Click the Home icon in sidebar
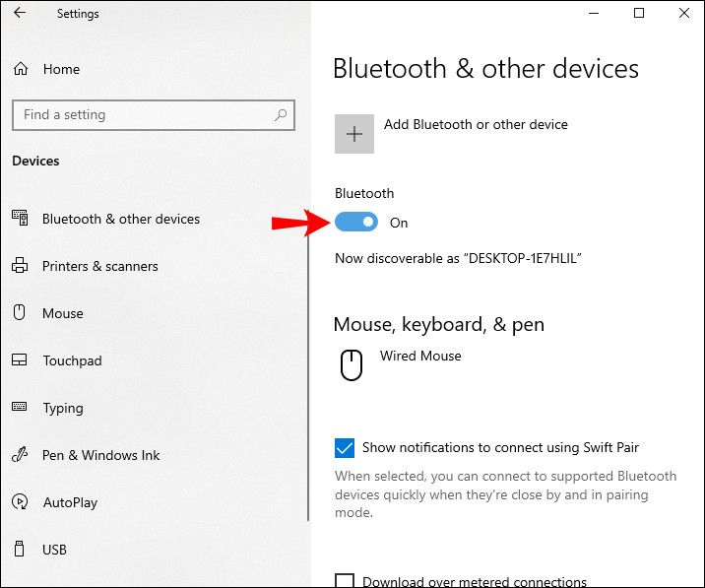The image size is (705, 588). (20, 69)
